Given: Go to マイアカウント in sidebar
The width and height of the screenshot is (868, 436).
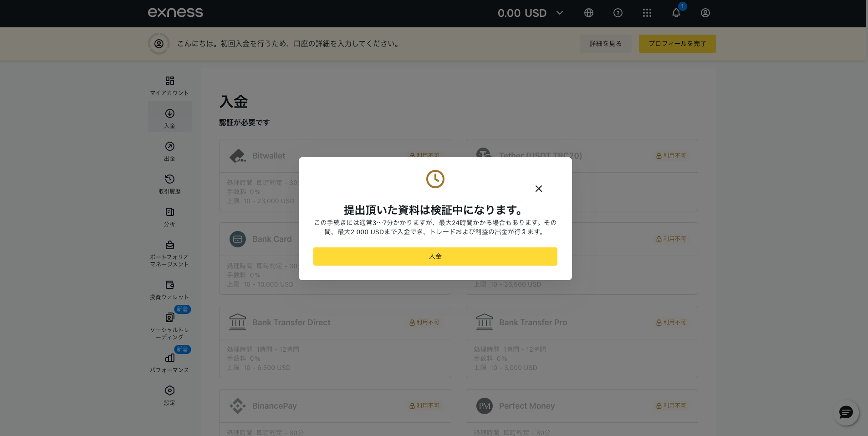Looking at the screenshot, I should (x=169, y=86).
